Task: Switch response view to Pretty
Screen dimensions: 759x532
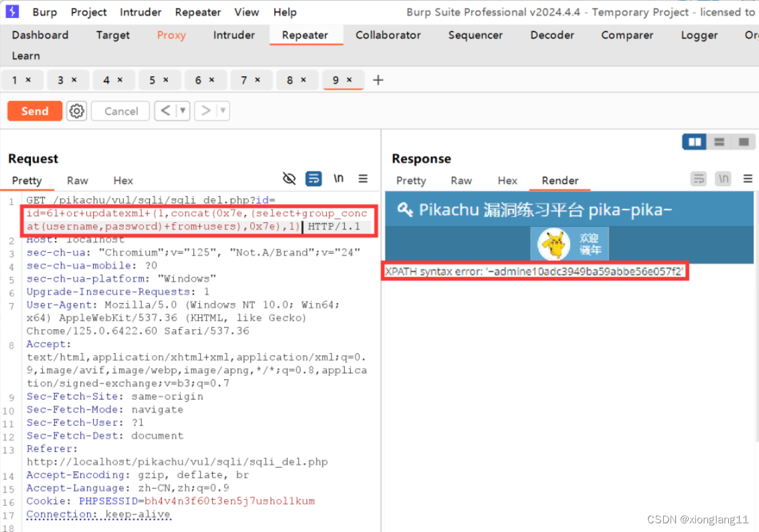Action: [411, 181]
